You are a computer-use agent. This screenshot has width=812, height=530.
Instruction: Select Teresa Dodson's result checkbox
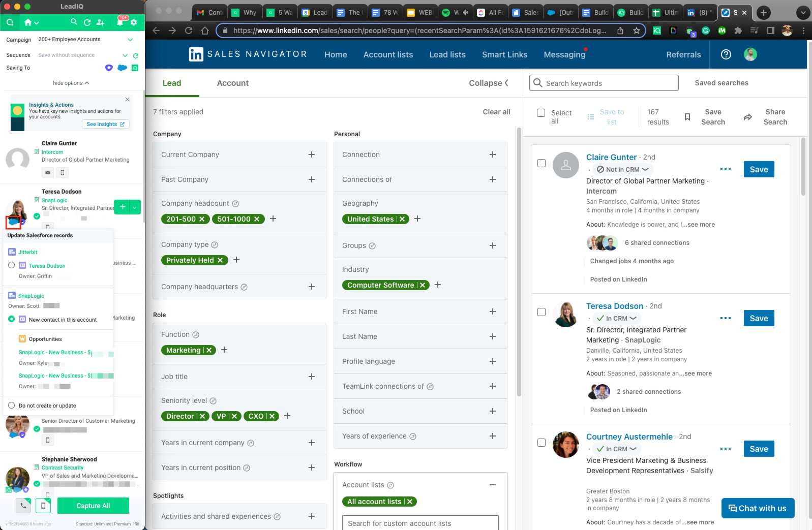click(x=542, y=312)
